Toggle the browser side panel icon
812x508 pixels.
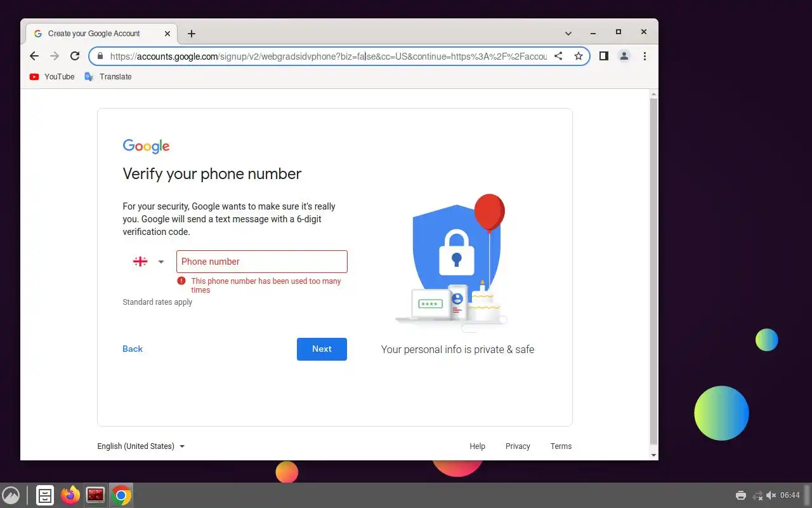[604, 56]
